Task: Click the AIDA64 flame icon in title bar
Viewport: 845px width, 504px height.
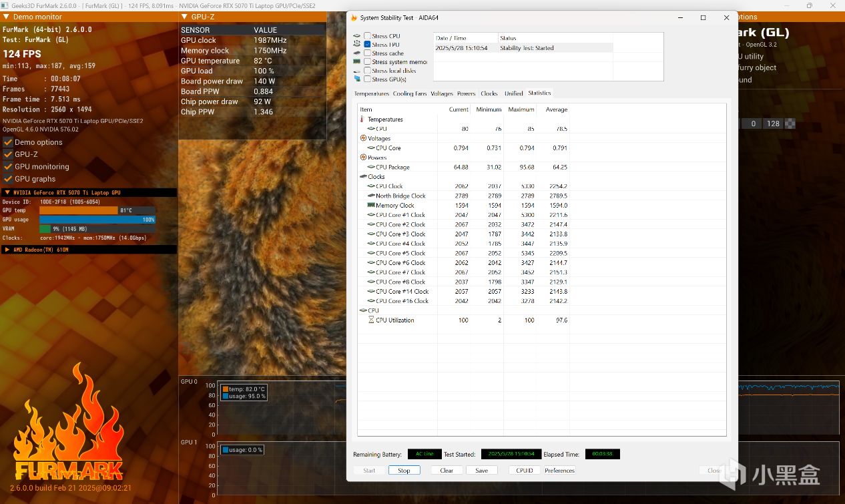Action: [x=354, y=17]
